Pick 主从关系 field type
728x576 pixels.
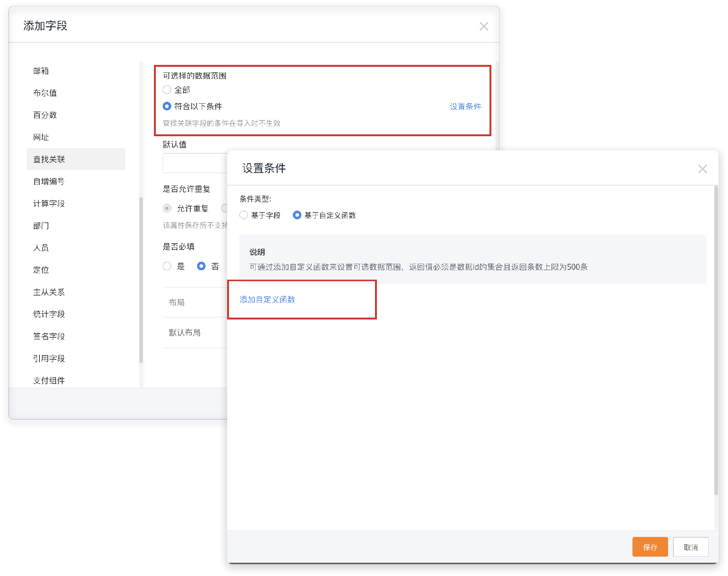coord(76,292)
